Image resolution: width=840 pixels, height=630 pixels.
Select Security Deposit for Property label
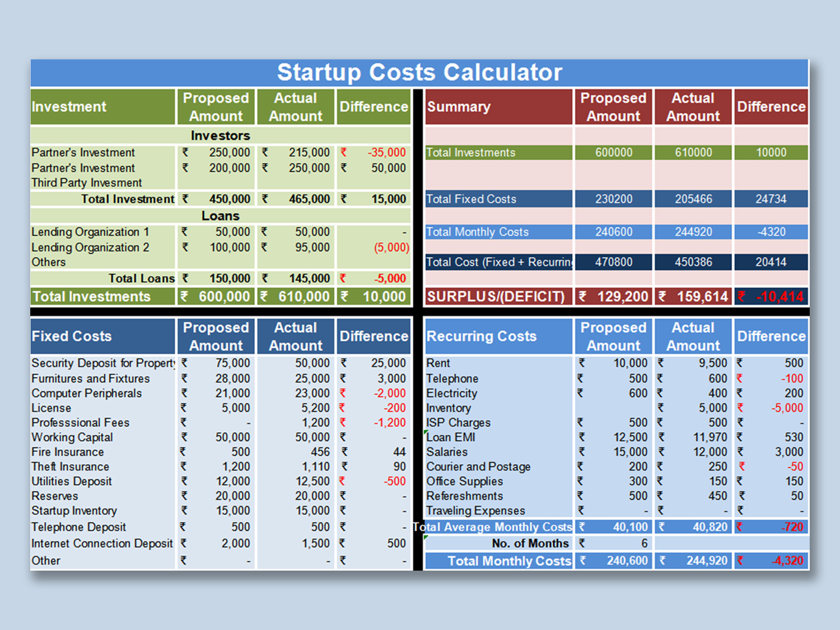click(x=103, y=363)
